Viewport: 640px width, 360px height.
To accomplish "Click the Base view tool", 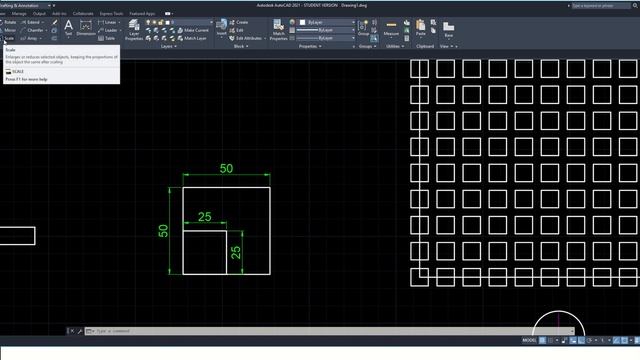I will (x=449, y=29).
